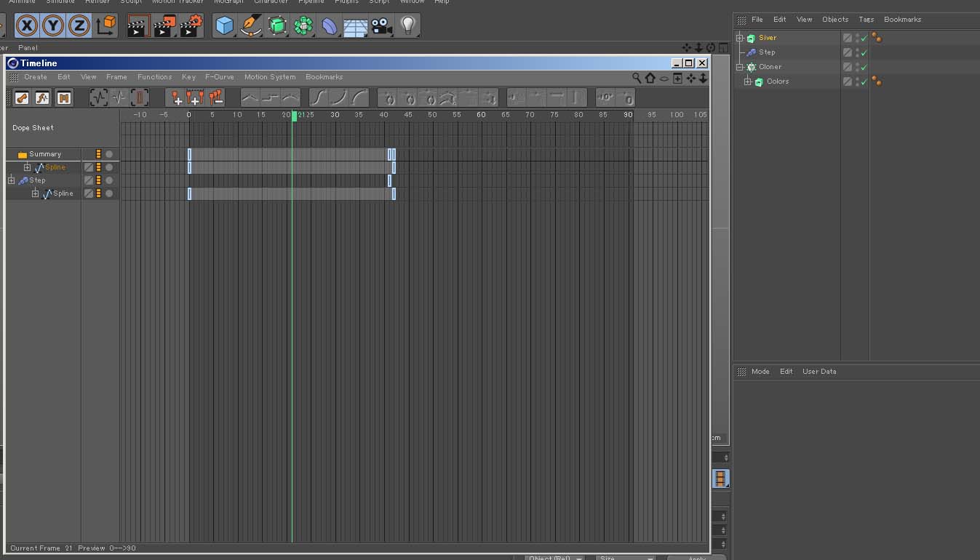The image size is (980, 560).
Task: Toggle the Colors object green checkmark
Action: [864, 82]
